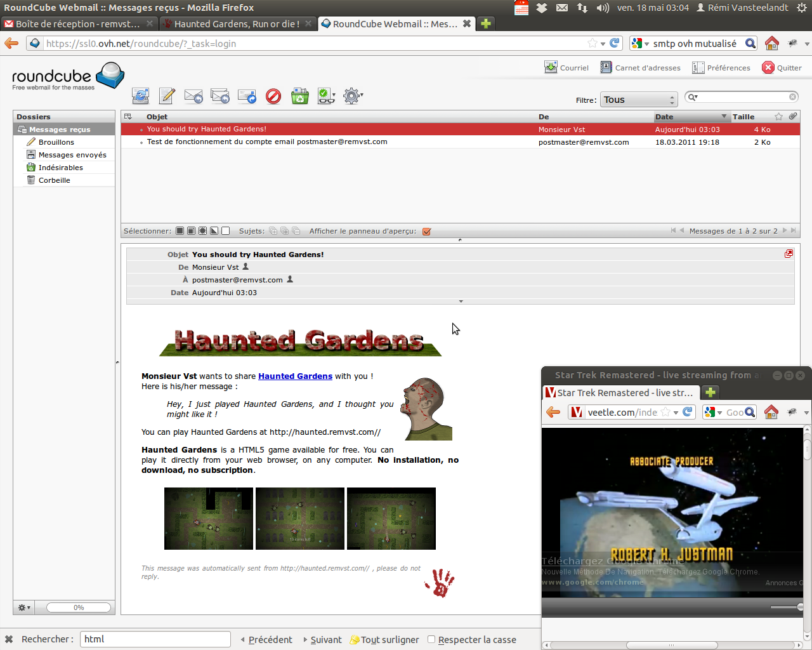Toggle Tout surligner highlight option
The height and width of the screenshot is (650, 812).
pyautogui.click(x=384, y=640)
